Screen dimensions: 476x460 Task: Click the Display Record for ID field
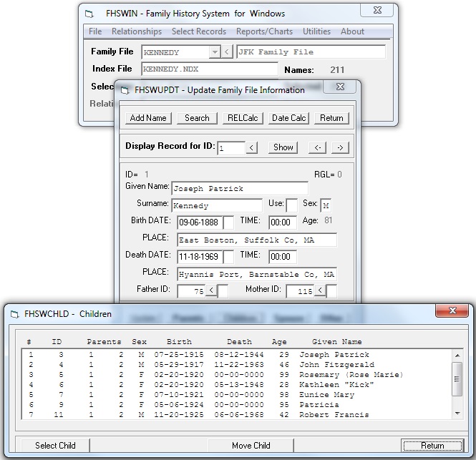click(x=231, y=148)
